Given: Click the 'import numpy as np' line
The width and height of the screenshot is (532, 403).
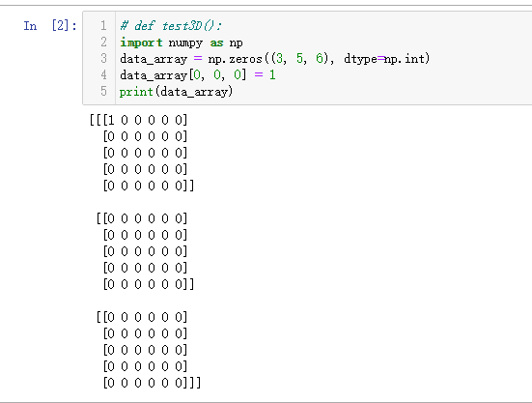Looking at the screenshot, I should pyautogui.click(x=182, y=43).
